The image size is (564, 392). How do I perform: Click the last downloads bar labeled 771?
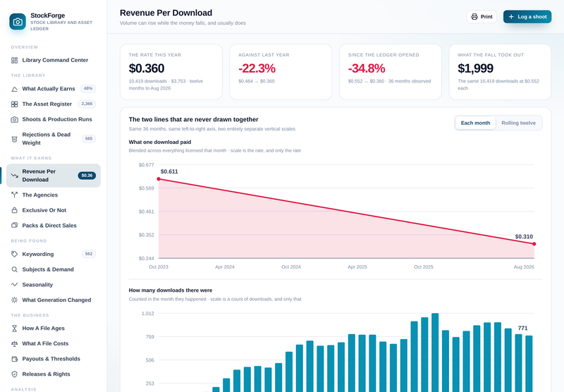[529, 364]
